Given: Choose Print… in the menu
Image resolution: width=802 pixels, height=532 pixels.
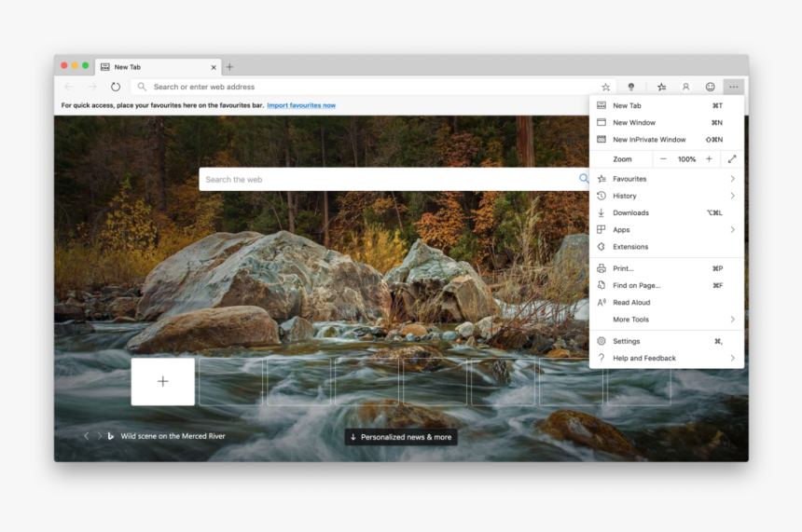Looking at the screenshot, I should click(x=667, y=268).
